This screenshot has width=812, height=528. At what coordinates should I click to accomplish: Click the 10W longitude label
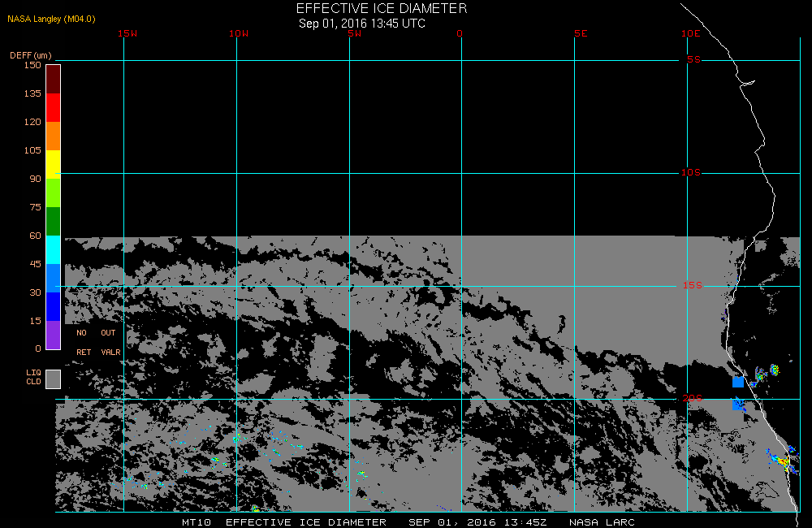pos(239,33)
